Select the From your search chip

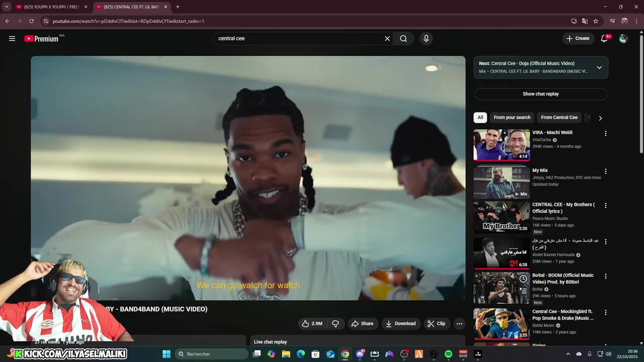point(512,118)
